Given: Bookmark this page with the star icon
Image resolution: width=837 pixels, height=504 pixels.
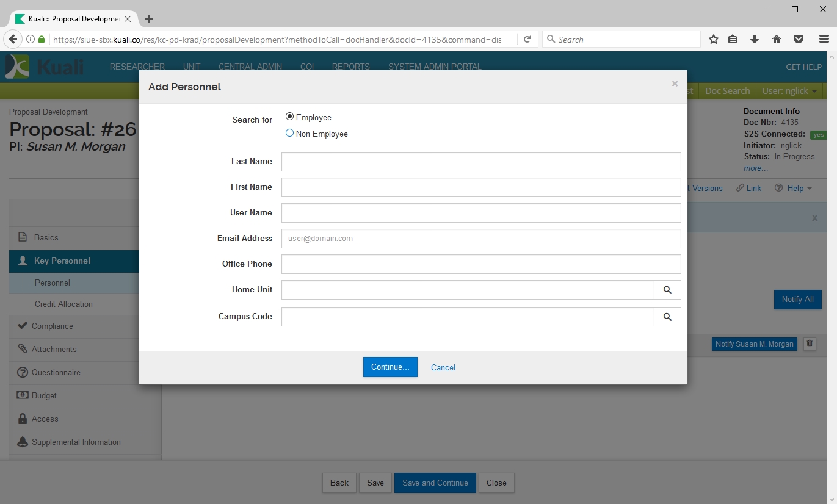Looking at the screenshot, I should 713,40.
